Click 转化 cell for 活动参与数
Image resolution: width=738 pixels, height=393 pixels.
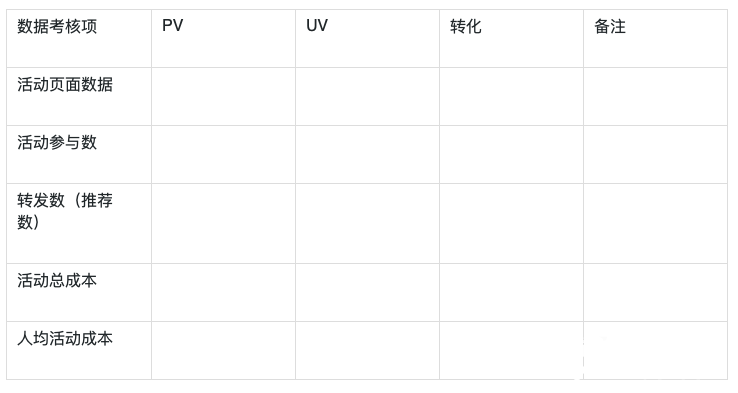coord(512,154)
